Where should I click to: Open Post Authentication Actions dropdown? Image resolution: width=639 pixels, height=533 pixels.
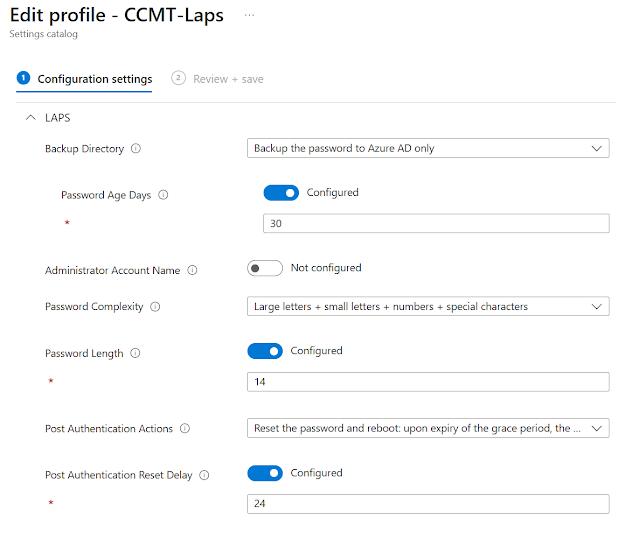pyautogui.click(x=428, y=428)
